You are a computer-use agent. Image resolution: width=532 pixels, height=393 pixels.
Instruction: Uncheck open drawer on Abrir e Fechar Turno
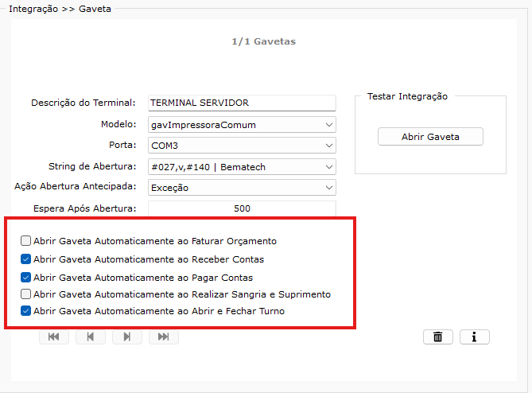tap(25, 311)
